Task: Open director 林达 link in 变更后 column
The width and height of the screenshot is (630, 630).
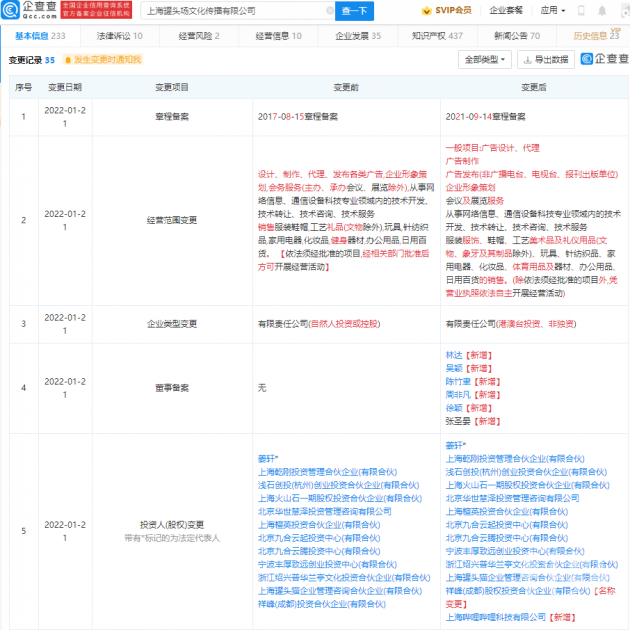Action: tap(453, 355)
